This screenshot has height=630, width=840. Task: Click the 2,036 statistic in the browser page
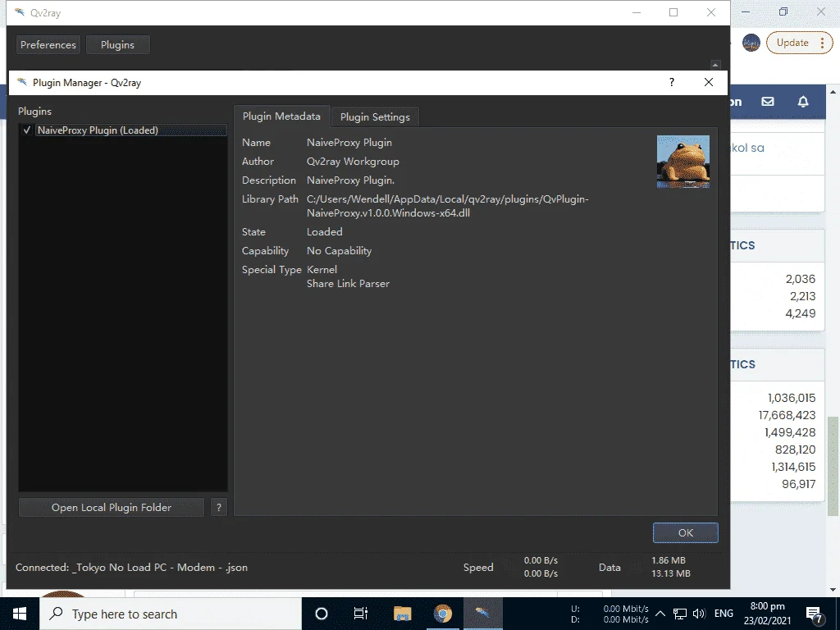click(x=801, y=279)
